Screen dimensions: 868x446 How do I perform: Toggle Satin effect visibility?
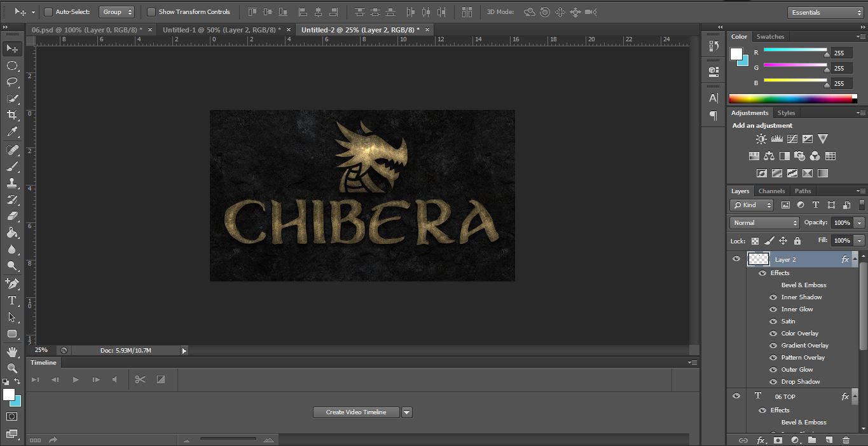pyautogui.click(x=773, y=321)
